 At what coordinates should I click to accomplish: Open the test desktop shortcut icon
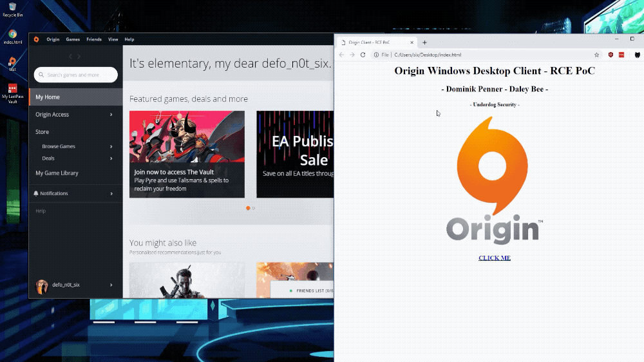(x=13, y=64)
